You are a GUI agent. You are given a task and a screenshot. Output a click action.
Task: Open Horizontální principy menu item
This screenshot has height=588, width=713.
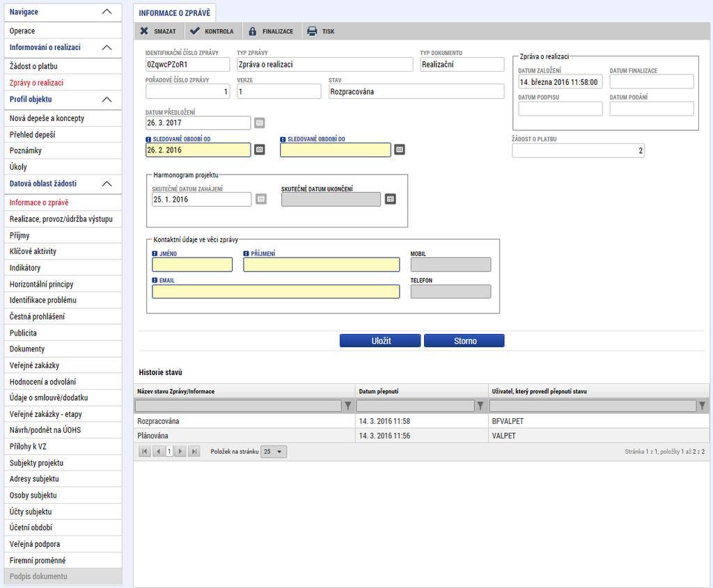63,284
